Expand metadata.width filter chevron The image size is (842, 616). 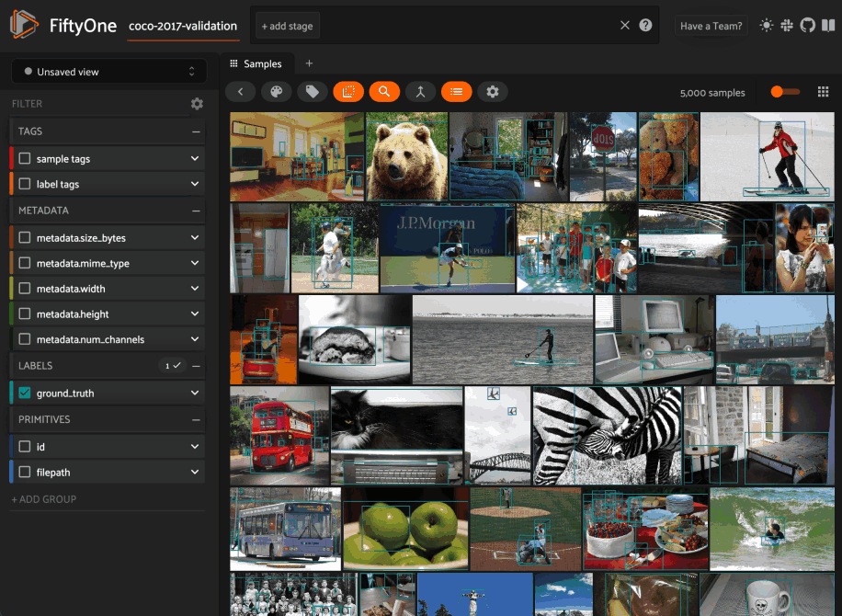tap(194, 289)
